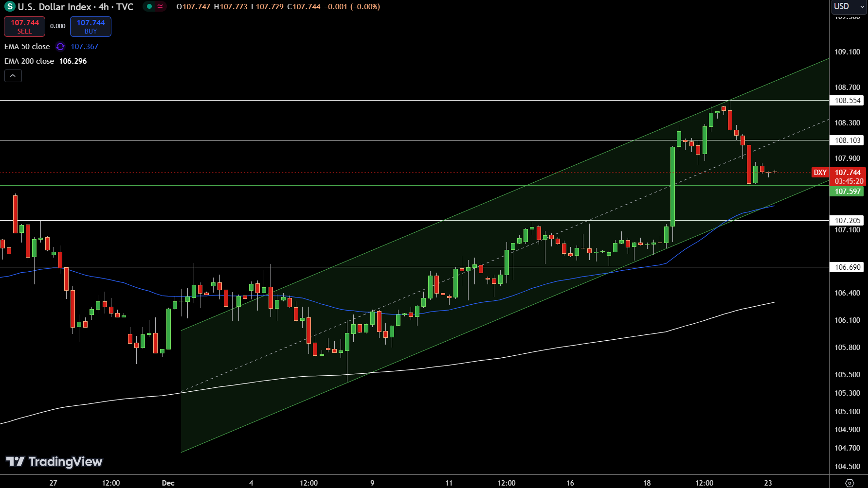Click the 0.000 spread value

pyautogui.click(x=57, y=26)
